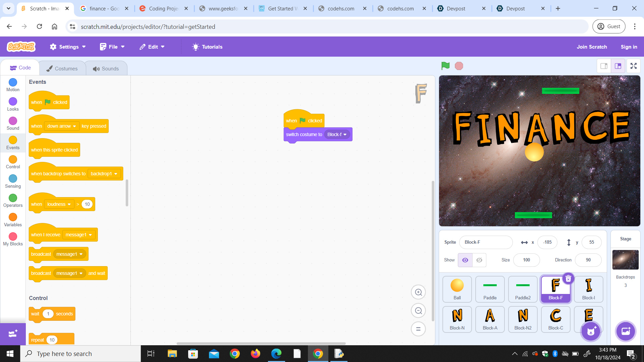
Task: Select the Ball sprite thumbnail
Action: coord(457,289)
